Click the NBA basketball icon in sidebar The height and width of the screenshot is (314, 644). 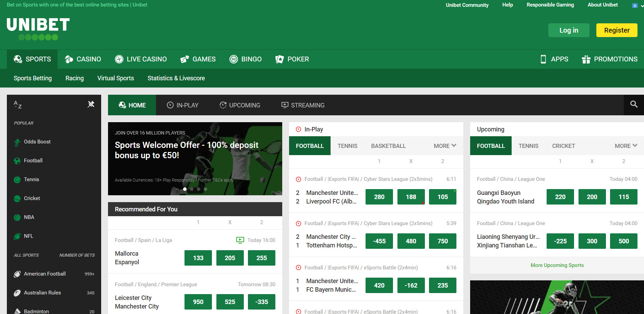(x=17, y=217)
